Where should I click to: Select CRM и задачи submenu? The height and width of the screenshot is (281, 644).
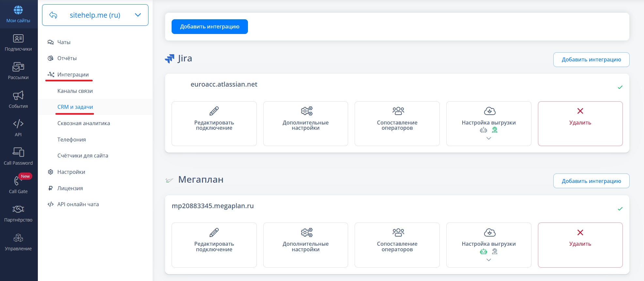(x=75, y=107)
